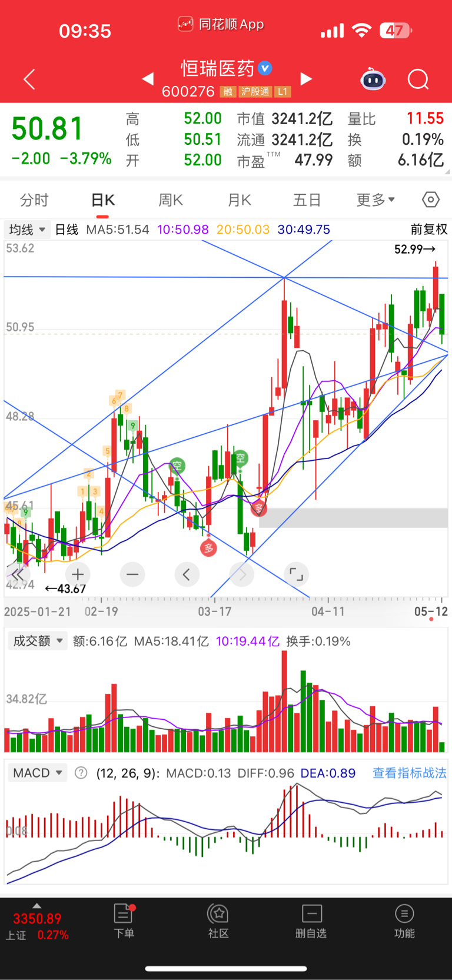The width and height of the screenshot is (452, 980).
Task: Tap the current price 50.81
Action: pos(48,129)
